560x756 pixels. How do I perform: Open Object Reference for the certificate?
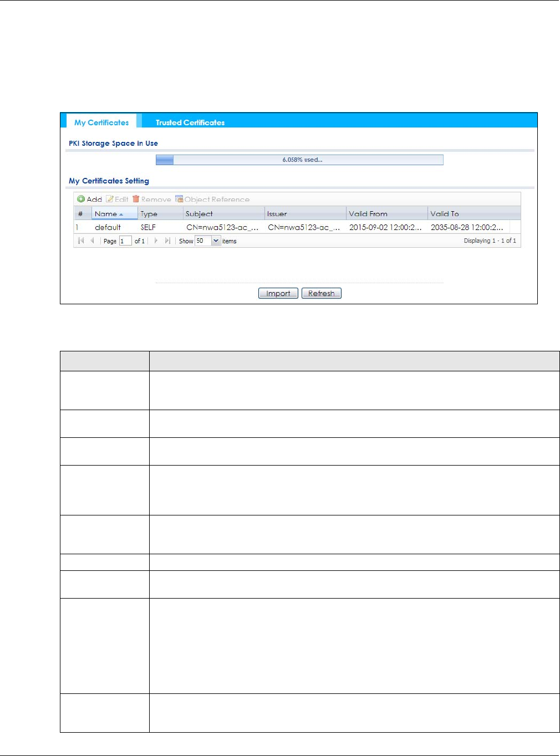pos(212,199)
